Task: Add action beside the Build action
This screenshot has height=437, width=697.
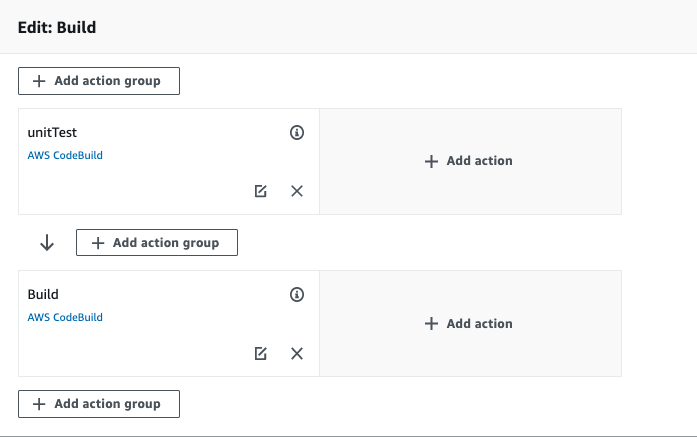Action: 470,323
